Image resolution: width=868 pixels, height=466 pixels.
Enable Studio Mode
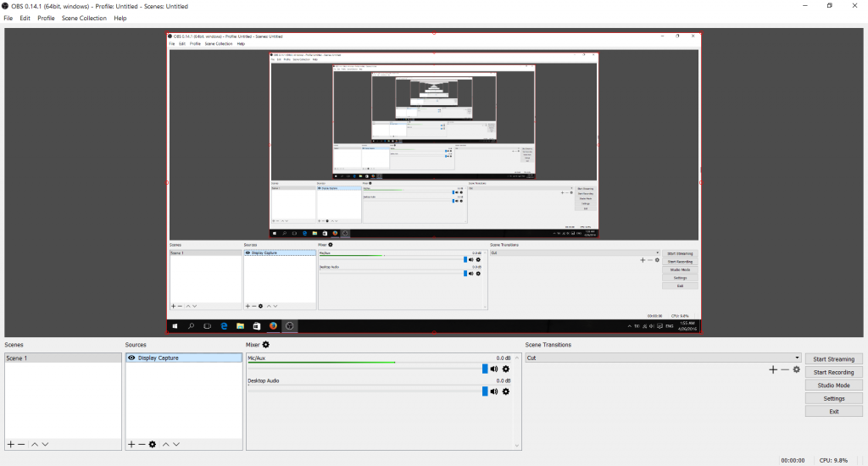(833, 386)
